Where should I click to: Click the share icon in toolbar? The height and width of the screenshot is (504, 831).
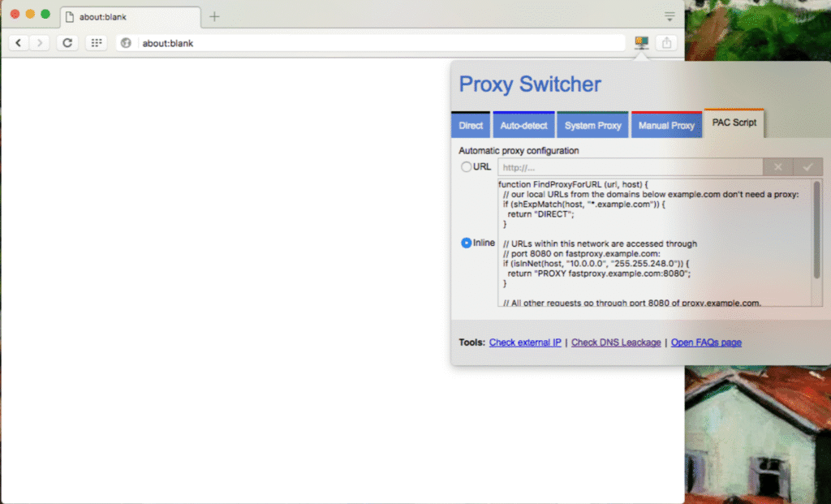(x=666, y=42)
